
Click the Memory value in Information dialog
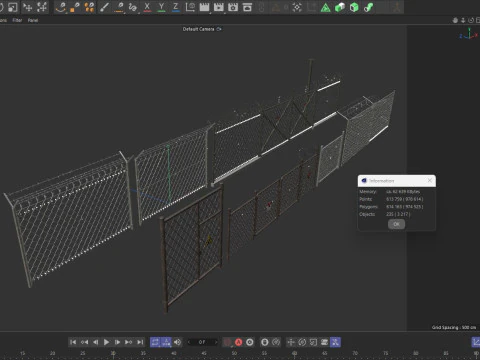click(403, 192)
